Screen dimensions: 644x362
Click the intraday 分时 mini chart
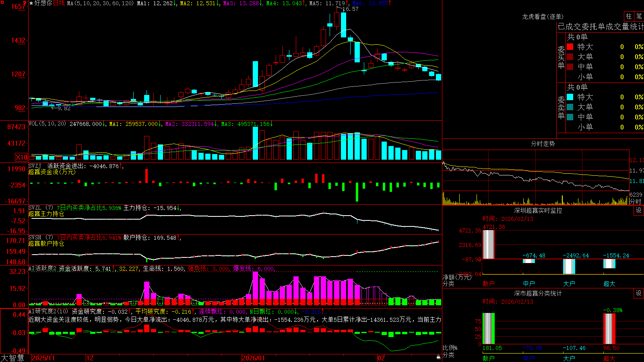pyautogui.click(x=536, y=177)
